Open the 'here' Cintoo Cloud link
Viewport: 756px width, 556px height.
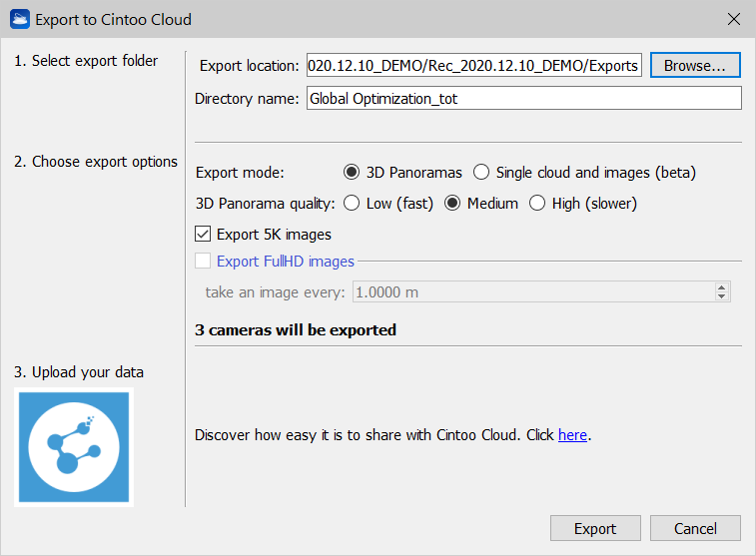point(572,435)
